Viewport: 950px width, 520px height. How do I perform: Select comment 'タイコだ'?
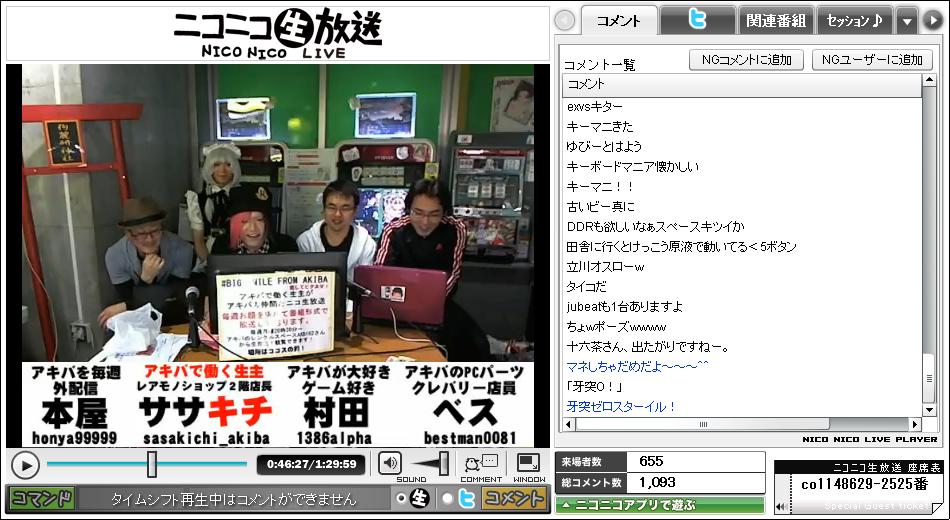[586, 287]
